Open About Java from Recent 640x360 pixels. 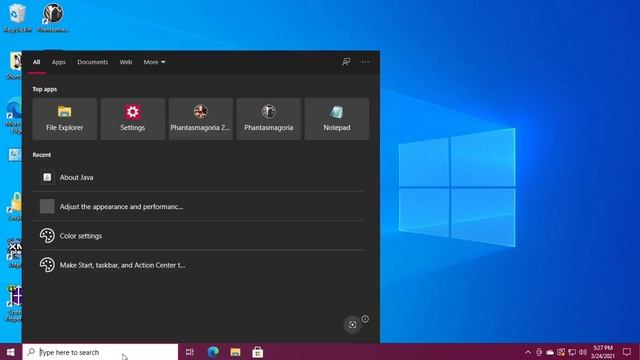[199, 177]
